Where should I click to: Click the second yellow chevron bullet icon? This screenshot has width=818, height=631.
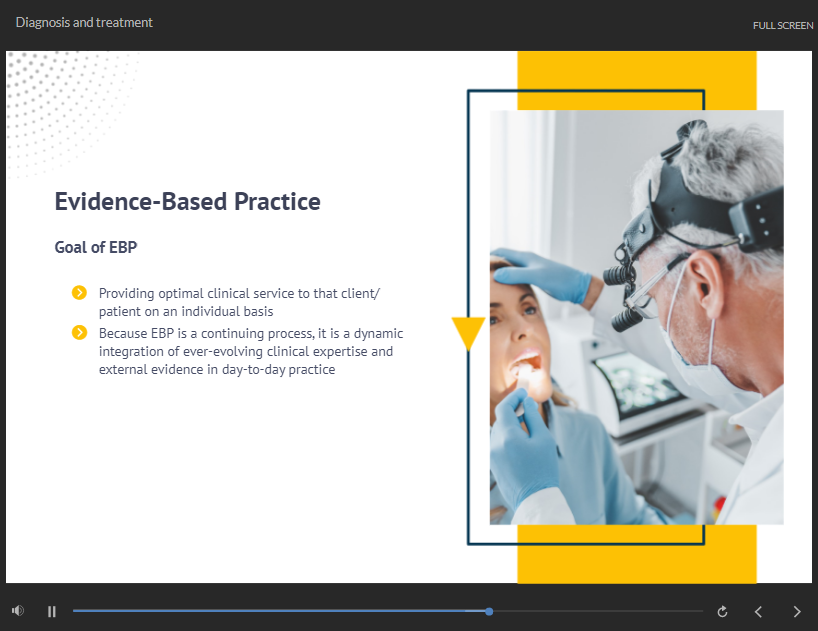[x=79, y=333]
